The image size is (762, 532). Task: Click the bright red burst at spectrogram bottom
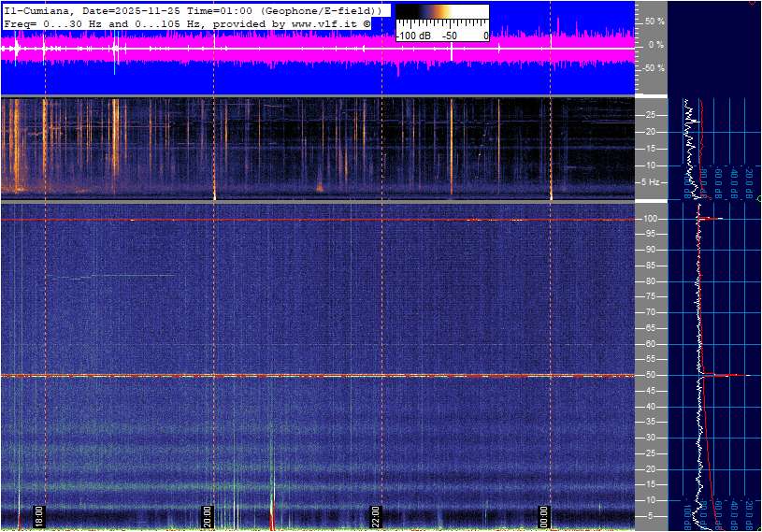pyautogui.click(x=272, y=516)
